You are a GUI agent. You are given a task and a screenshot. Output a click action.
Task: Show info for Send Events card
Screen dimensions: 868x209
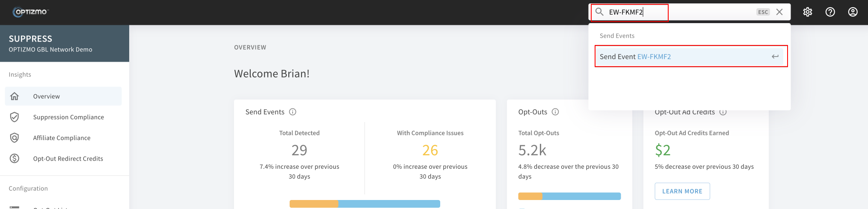293,112
